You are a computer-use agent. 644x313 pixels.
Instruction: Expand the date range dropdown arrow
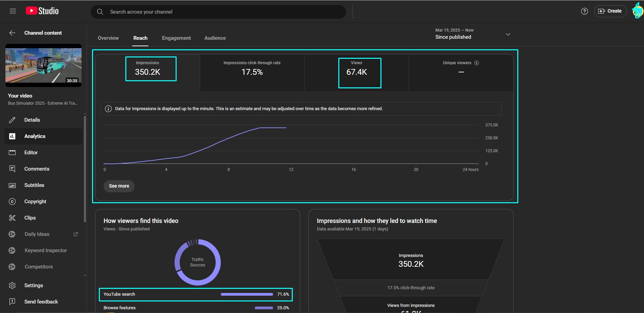pyautogui.click(x=508, y=34)
